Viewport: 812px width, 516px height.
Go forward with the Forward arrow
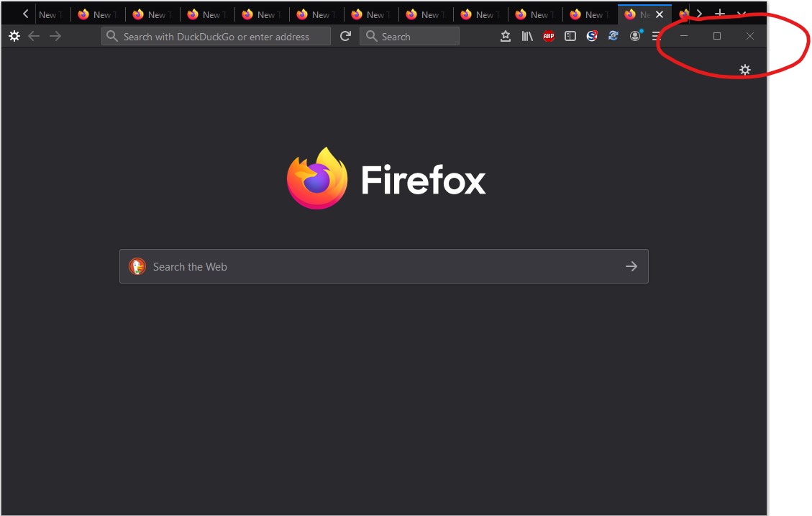point(55,36)
